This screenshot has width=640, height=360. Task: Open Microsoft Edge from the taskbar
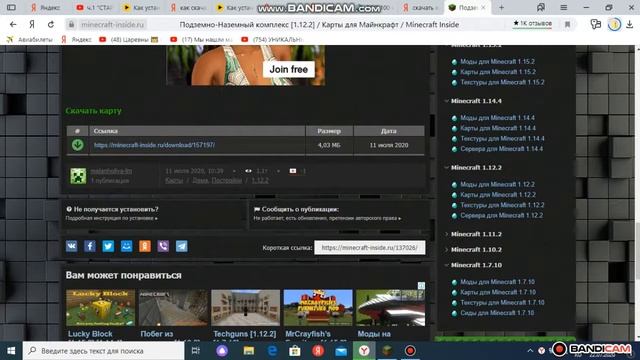coord(272,351)
